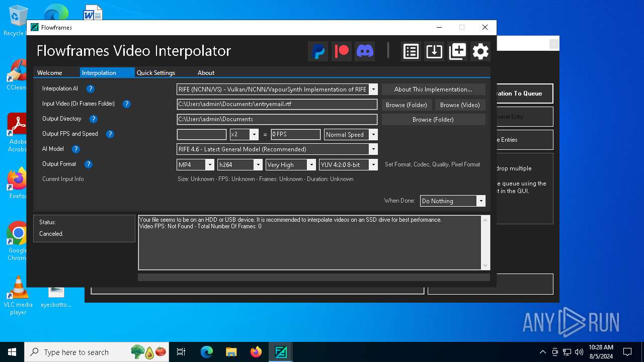This screenshot has width=644, height=362.
Task: Open Firefox from the taskbar
Action: click(256, 352)
